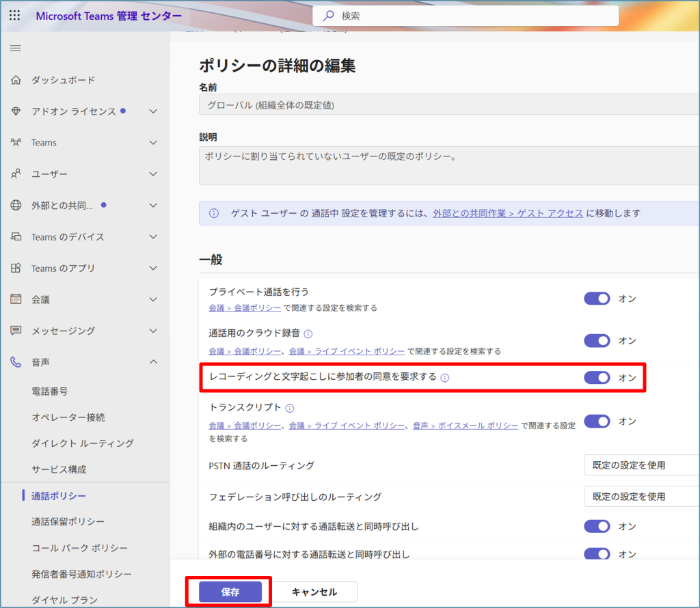700x608 pixels.
Task: Click the Dashboard home icon
Action: point(16,80)
